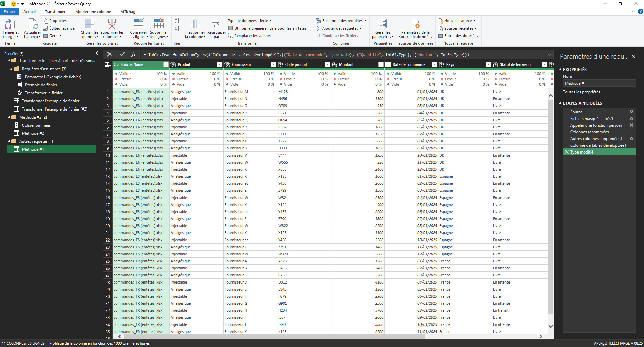Delete the Type modifié step
The image size is (644, 347).
coord(567,152)
